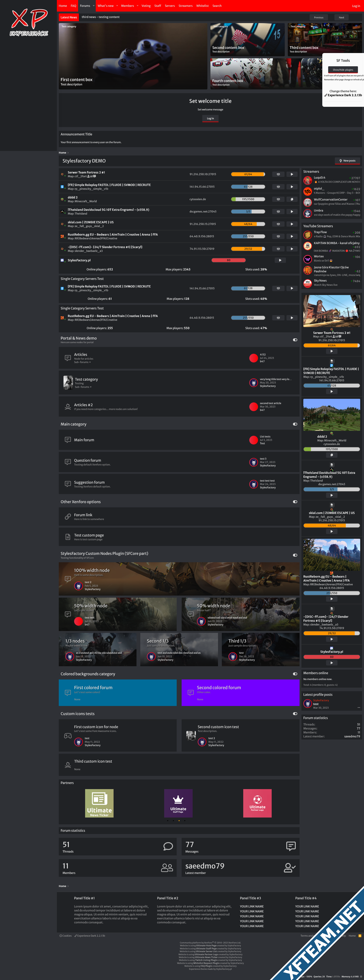The height and width of the screenshot is (980, 364).
Task: Open Search in navigation bar
Action: tap(217, 6)
